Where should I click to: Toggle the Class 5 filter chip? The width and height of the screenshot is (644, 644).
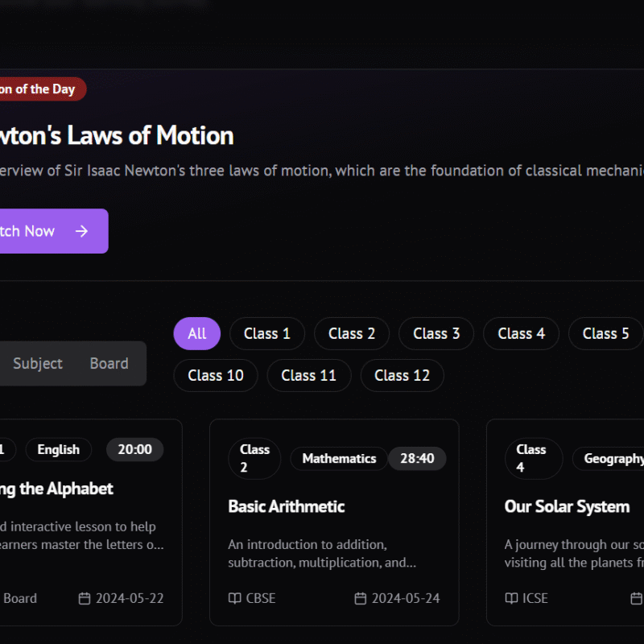605,333
